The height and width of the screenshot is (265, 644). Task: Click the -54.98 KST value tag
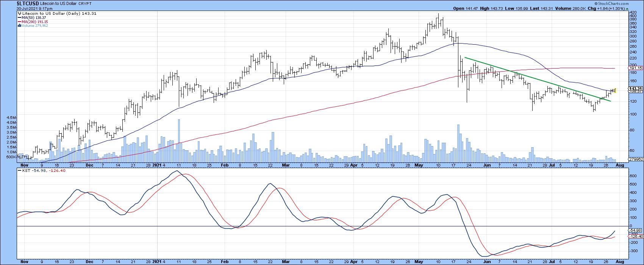[x=634, y=231]
